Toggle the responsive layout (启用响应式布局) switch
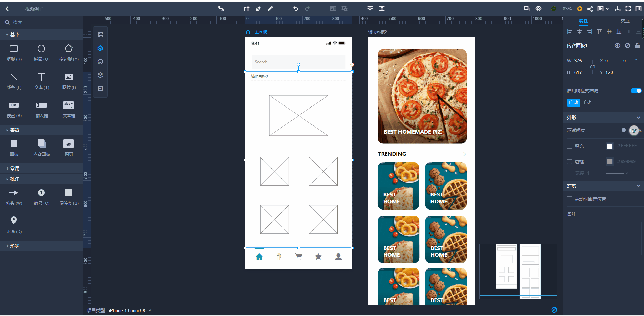 [x=636, y=91]
